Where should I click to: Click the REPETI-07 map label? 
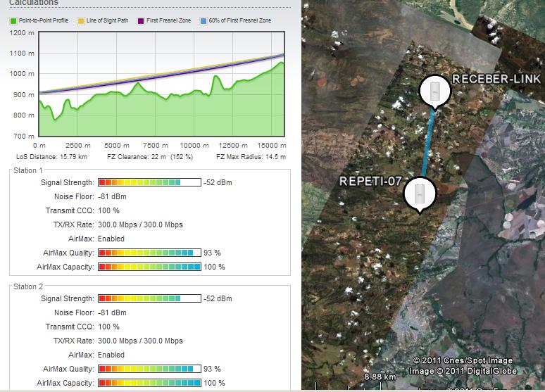pyautogui.click(x=370, y=181)
